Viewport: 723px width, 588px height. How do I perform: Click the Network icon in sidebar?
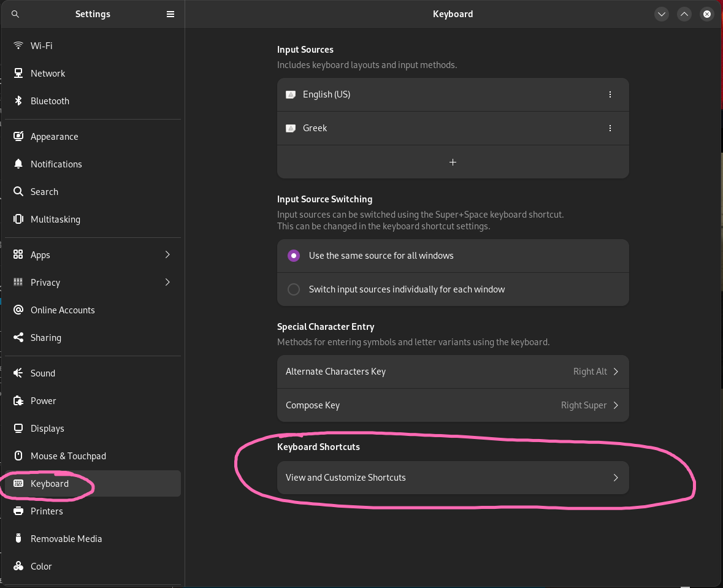click(x=18, y=73)
